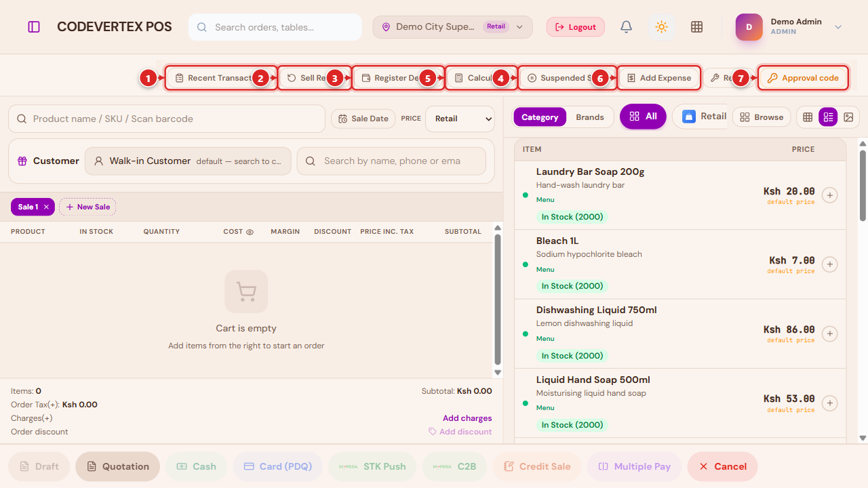This screenshot has height=488, width=868.
Task: Open the Retail price dropdown
Action: (x=460, y=119)
